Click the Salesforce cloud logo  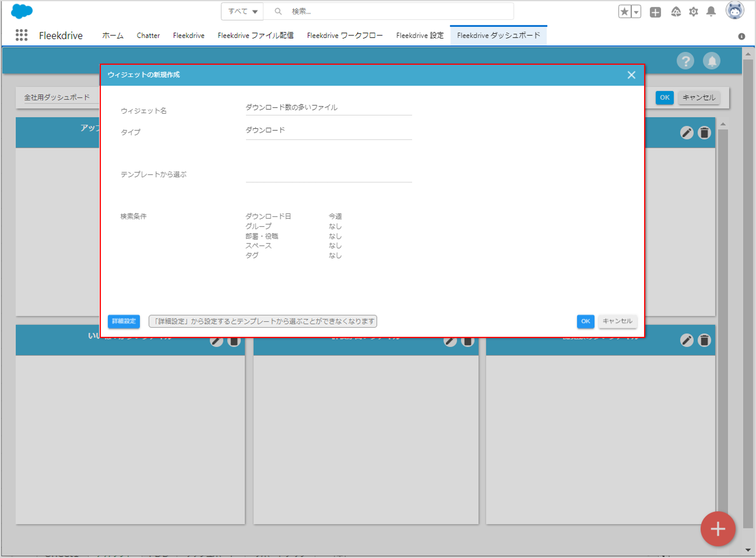[22, 12]
